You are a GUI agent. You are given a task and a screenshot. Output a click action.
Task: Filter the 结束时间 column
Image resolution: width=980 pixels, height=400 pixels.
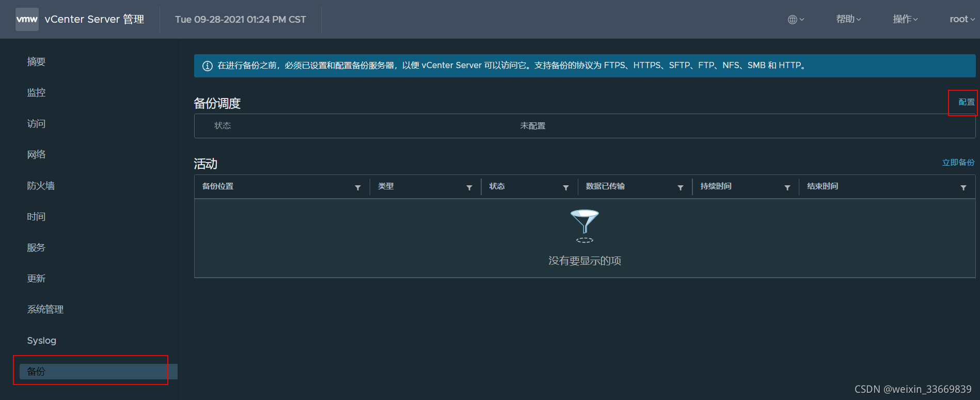(x=963, y=188)
